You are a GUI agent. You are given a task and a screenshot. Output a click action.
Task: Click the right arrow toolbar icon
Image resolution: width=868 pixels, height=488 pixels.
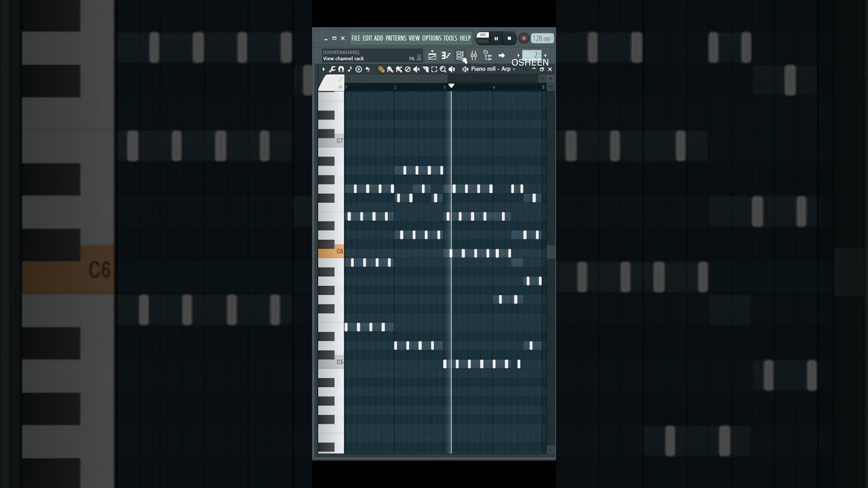[x=501, y=56]
